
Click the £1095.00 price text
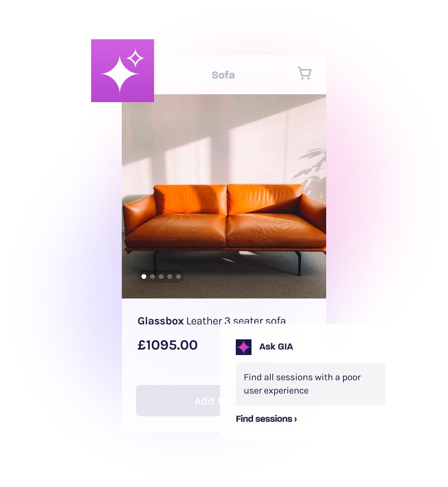point(167,345)
